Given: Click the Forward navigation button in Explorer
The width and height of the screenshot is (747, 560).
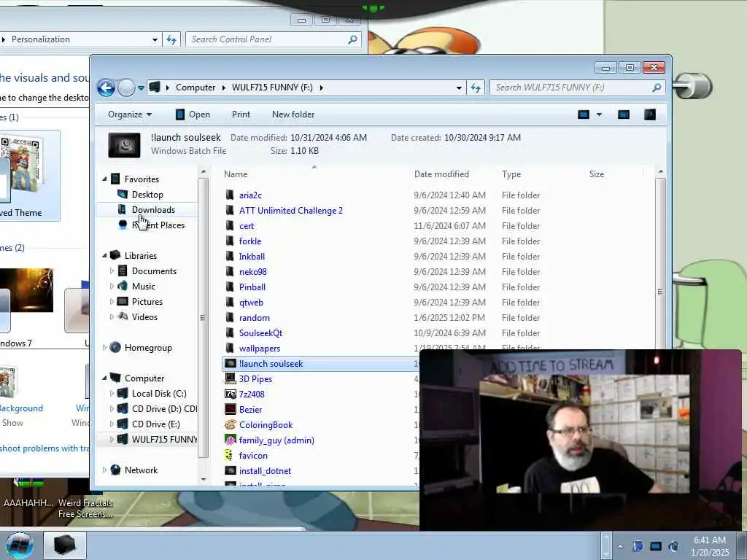Looking at the screenshot, I should 126,87.
